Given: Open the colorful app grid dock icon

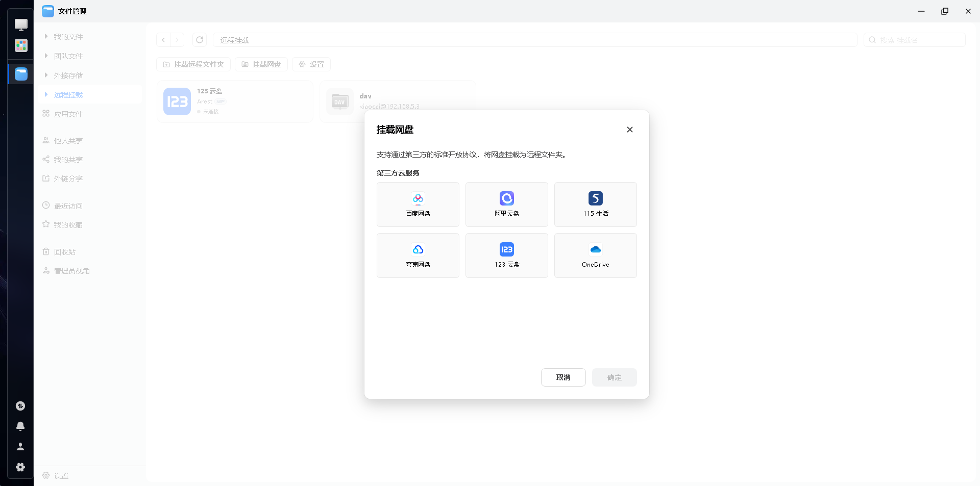Looking at the screenshot, I should tap(21, 45).
